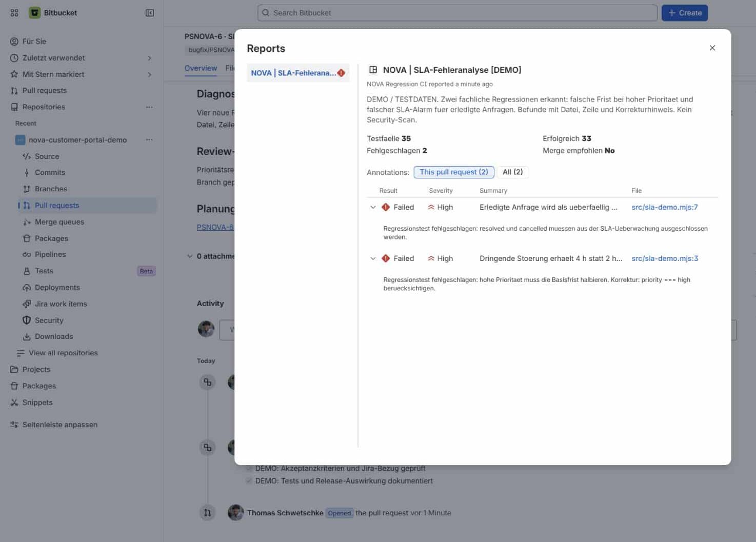The image size is (756, 542).
Task: Click the Search Bitbucket field
Action: click(457, 13)
